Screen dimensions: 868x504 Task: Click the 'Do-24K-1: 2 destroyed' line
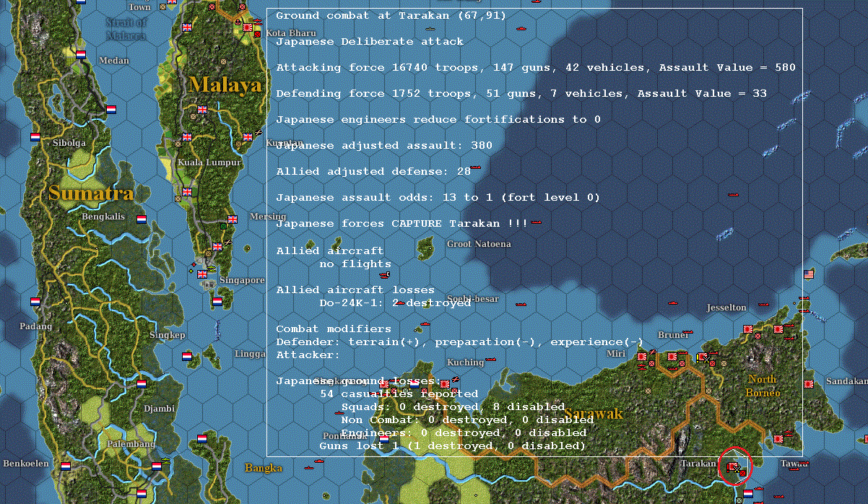pos(395,303)
